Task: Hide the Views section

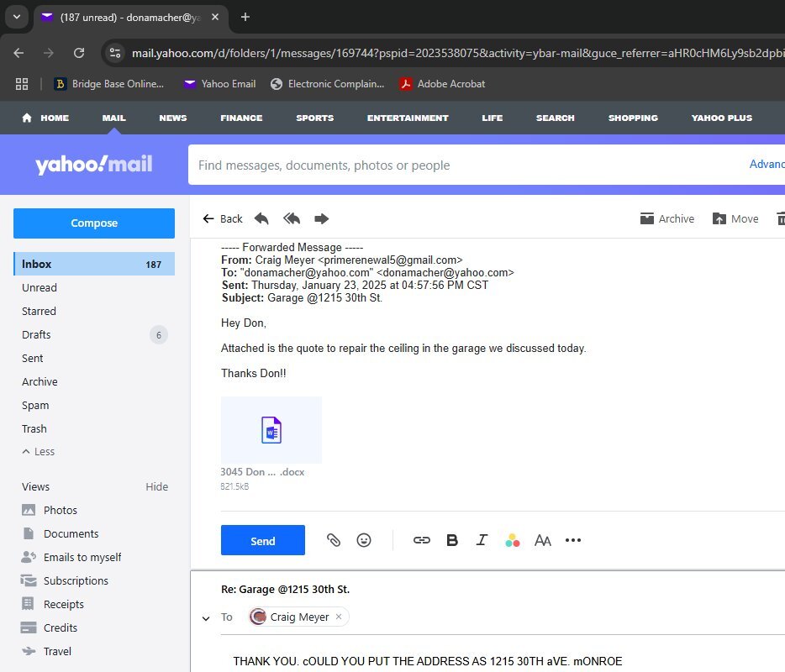Action: tap(156, 487)
